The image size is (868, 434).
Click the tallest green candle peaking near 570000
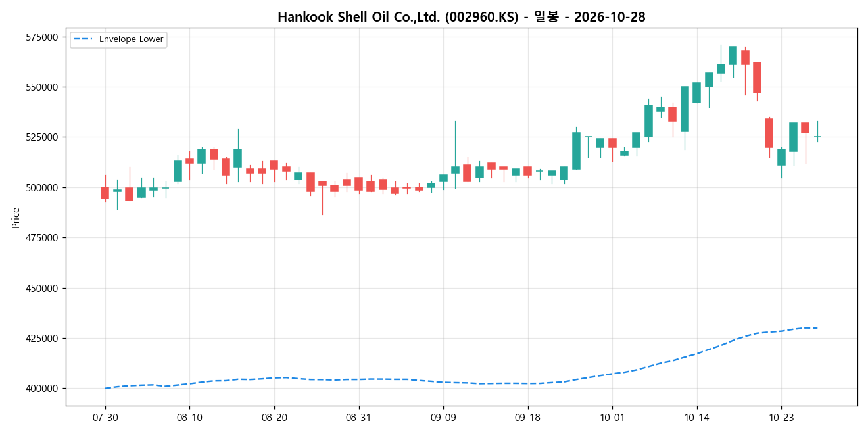click(733, 55)
